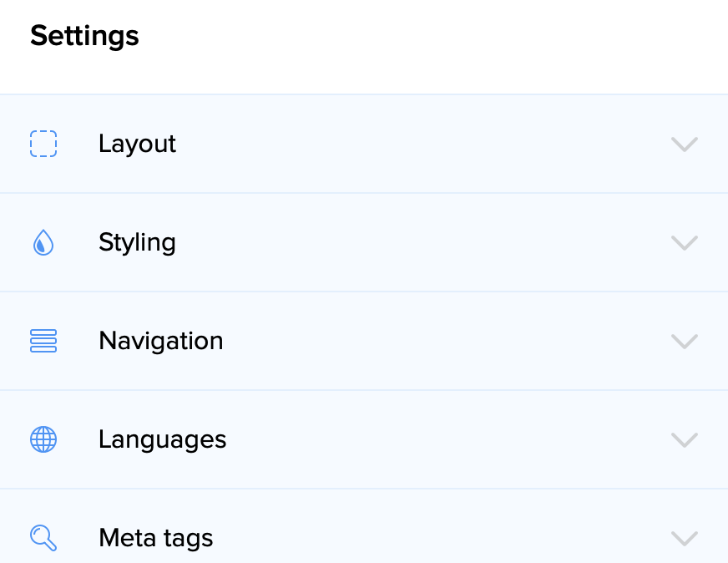Expand Styling using its chevron arrow

684,243
